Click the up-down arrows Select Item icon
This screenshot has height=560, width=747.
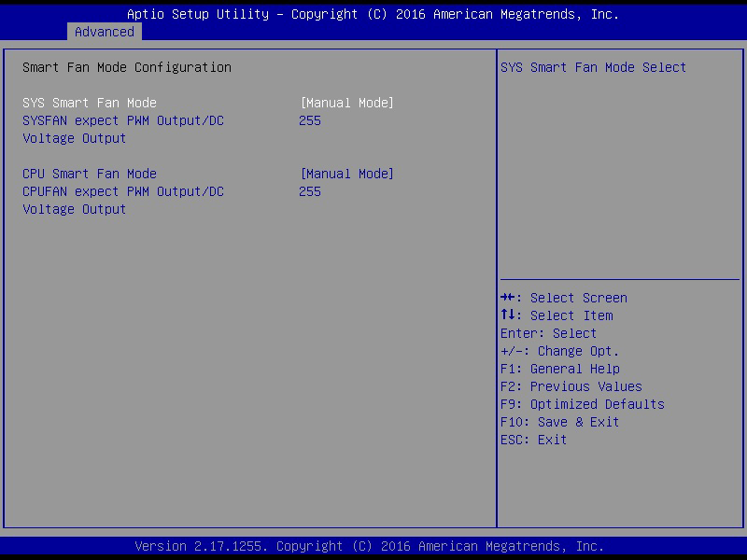[x=507, y=315]
